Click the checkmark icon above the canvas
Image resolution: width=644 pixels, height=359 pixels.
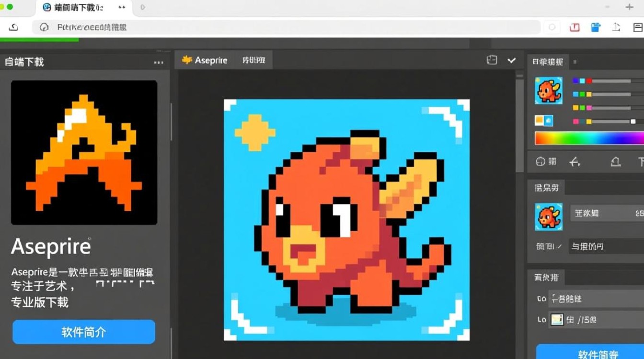(x=511, y=60)
